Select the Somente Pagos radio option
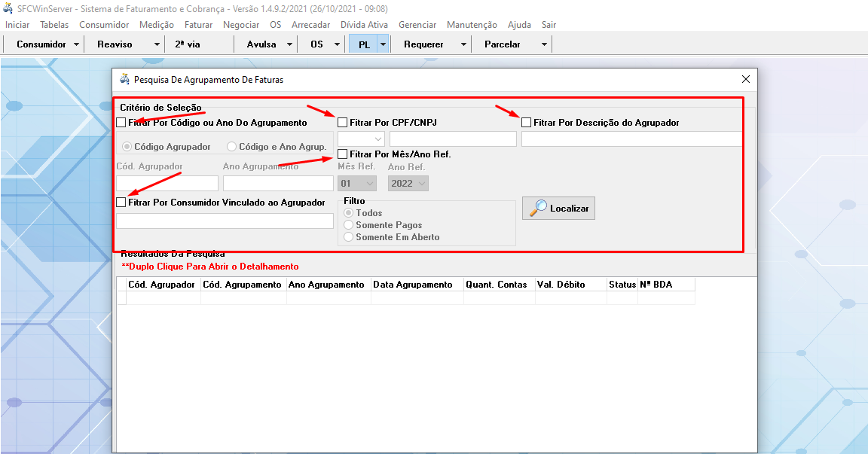This screenshot has height=454, width=868. pyautogui.click(x=349, y=225)
